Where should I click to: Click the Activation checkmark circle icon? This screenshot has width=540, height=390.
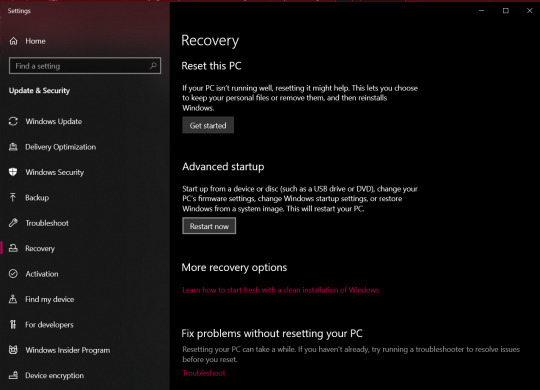click(13, 274)
